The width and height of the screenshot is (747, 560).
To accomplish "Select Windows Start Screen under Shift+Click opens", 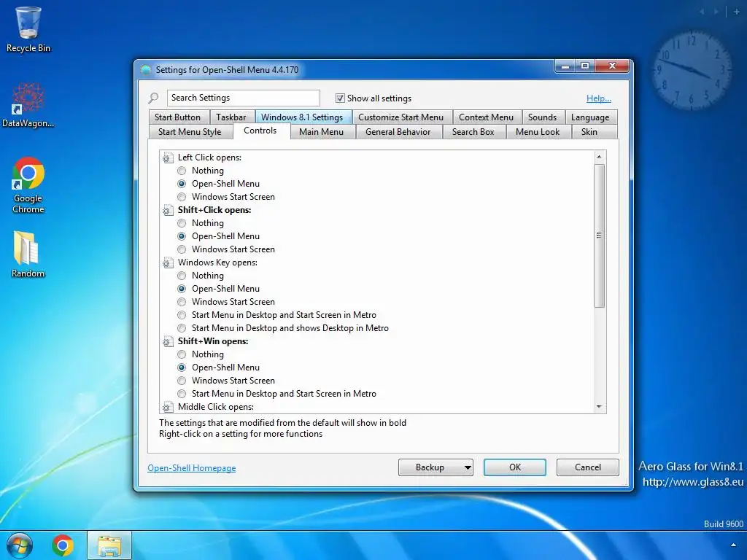I will [x=182, y=249].
